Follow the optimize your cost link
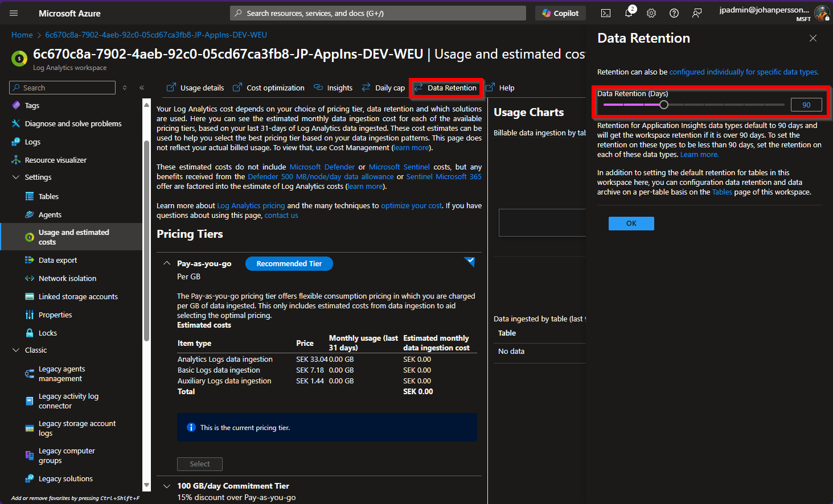833x504 pixels. 411,205
